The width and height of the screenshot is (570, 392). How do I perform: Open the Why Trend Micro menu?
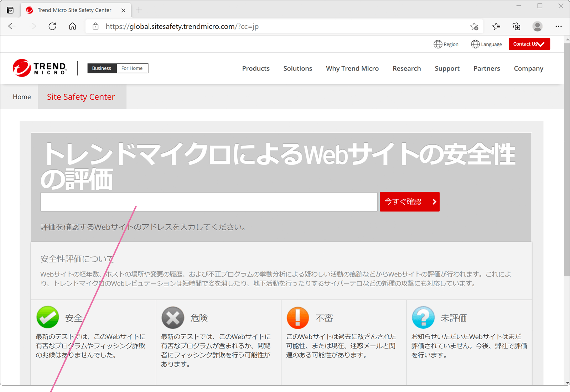tap(352, 68)
